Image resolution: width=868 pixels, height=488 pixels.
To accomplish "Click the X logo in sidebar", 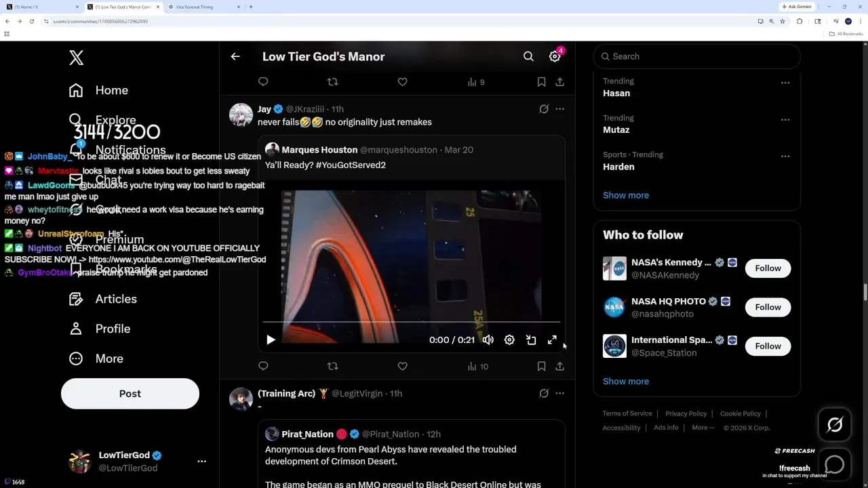I will coord(76,58).
